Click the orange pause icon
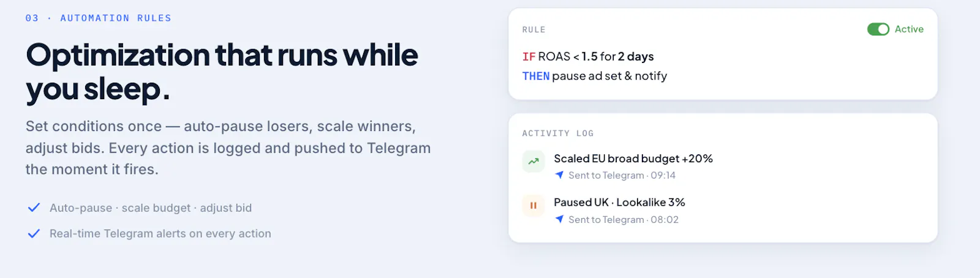 point(533,206)
